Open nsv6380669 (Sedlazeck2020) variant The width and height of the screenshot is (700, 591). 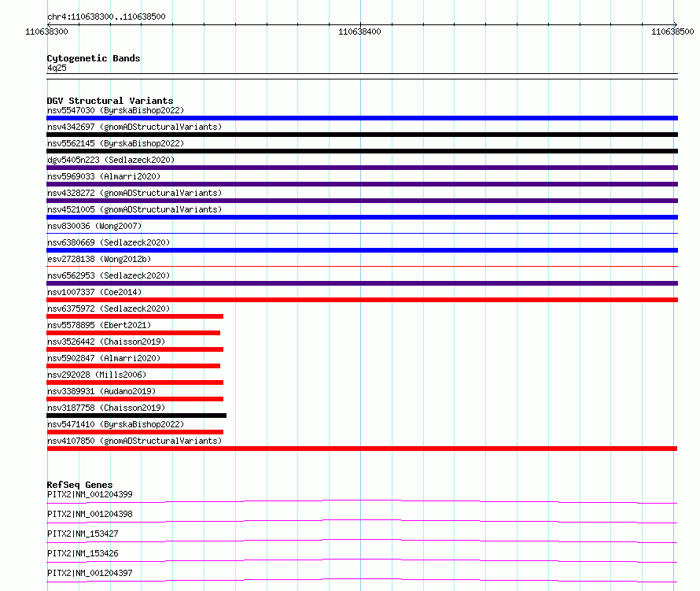[109, 242]
